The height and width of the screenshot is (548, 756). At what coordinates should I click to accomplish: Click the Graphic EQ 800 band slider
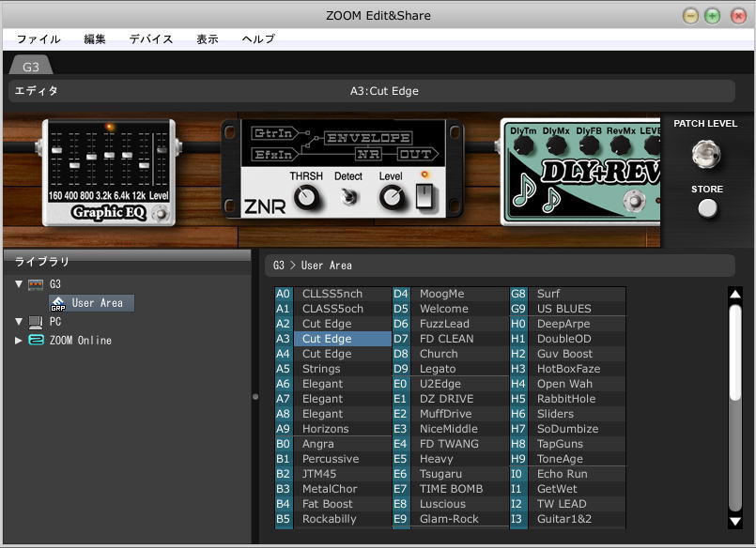coord(92,157)
